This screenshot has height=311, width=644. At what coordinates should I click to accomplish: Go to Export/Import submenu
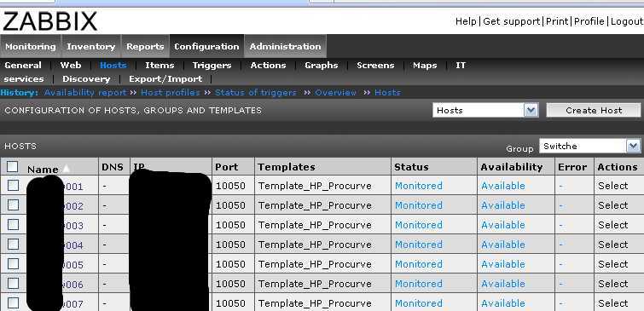pos(165,78)
